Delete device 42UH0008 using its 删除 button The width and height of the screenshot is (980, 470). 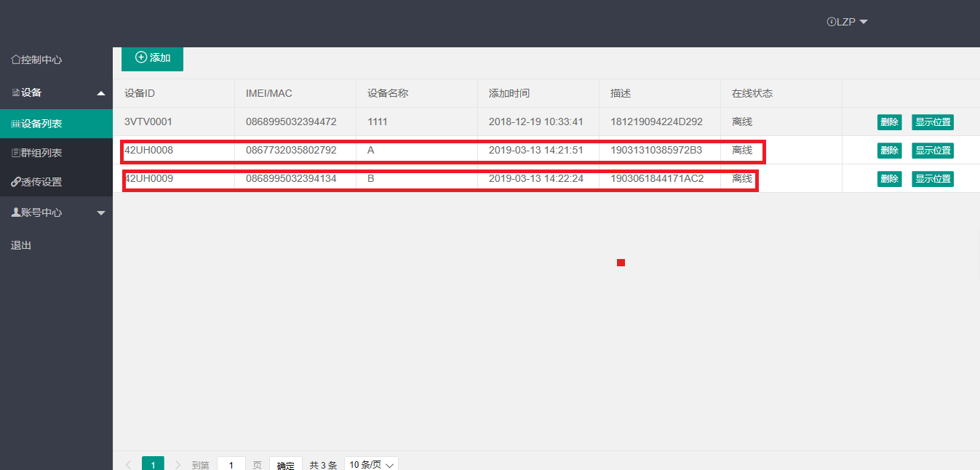889,151
